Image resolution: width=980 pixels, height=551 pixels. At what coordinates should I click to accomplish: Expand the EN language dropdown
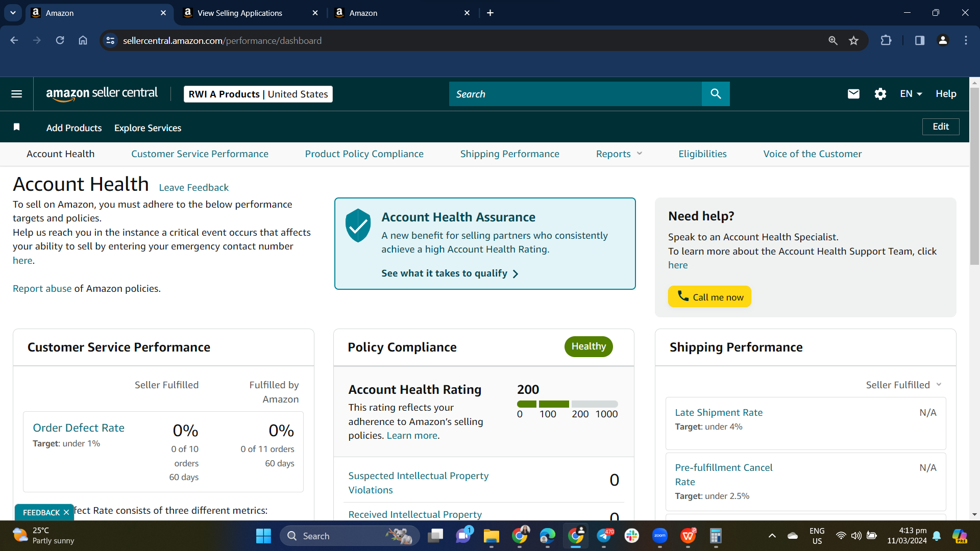coord(911,94)
